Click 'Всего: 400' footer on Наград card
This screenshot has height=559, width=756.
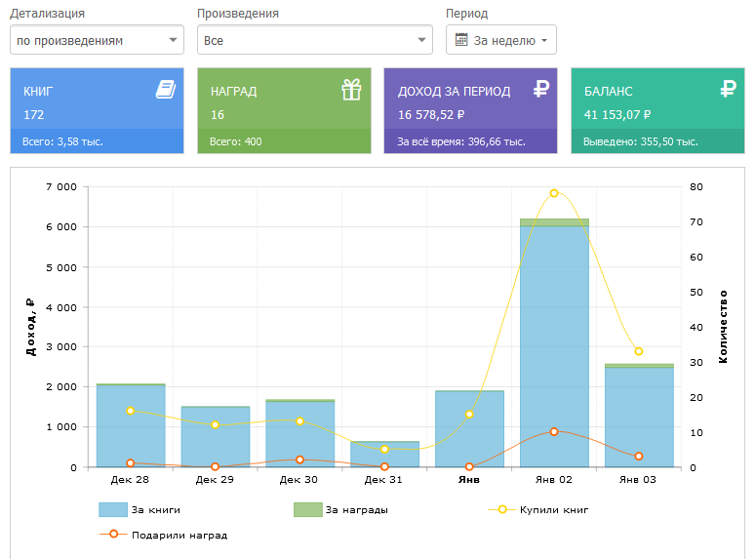click(235, 141)
